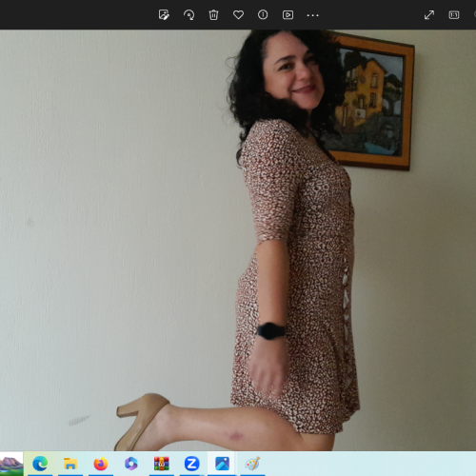Open Zoom from the taskbar
Screen dimensions: 476x476
click(191, 464)
